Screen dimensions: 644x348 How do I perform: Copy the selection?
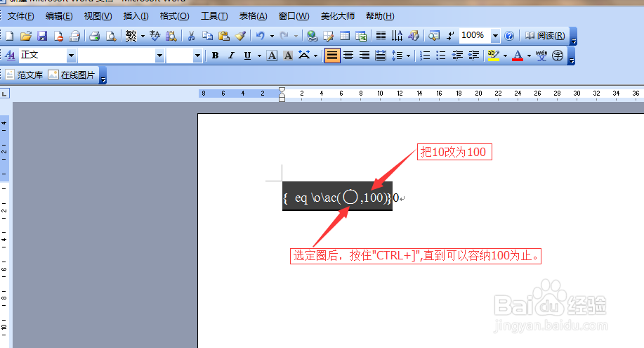tap(207, 36)
